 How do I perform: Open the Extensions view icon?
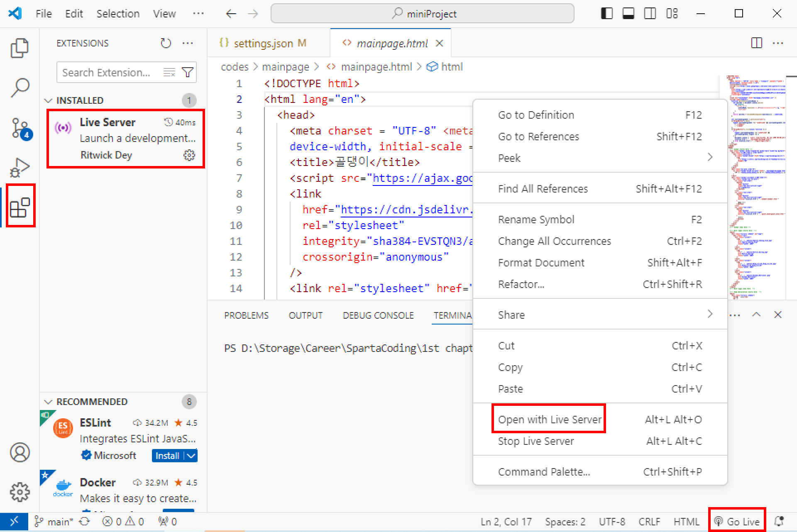pyautogui.click(x=20, y=207)
